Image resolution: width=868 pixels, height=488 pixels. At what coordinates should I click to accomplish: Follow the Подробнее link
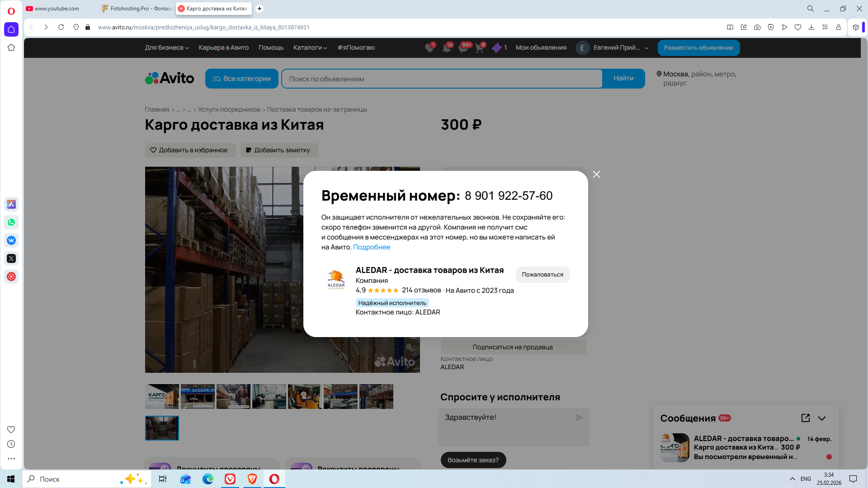[x=371, y=247]
